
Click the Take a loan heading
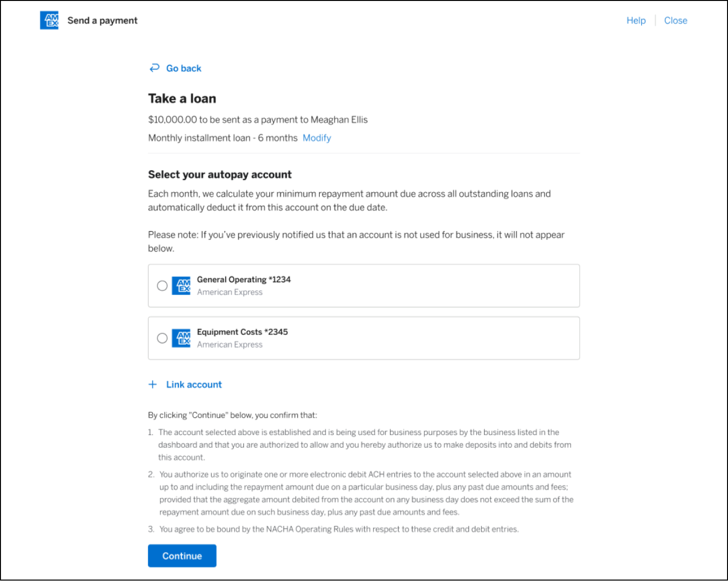182,98
